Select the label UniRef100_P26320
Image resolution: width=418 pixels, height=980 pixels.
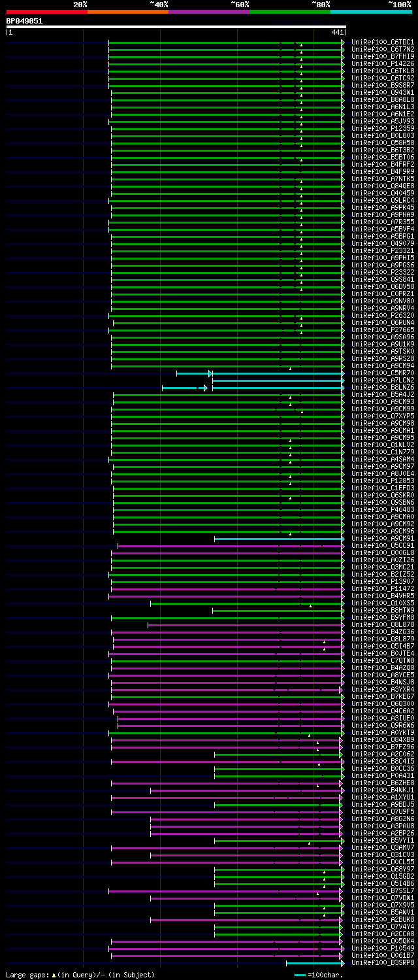[383, 316]
